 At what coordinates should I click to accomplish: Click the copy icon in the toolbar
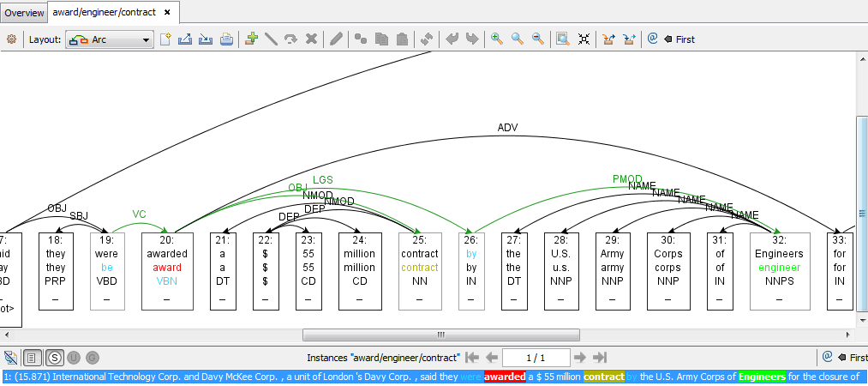(381, 39)
